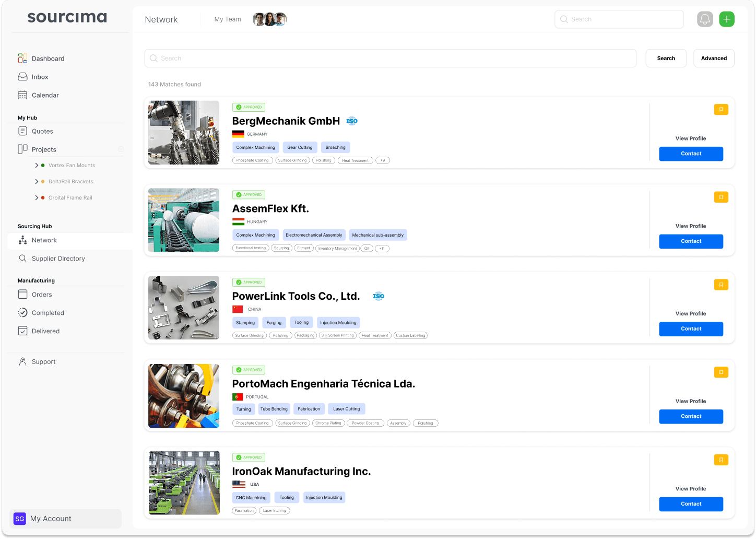Click the Supplier Directory search icon

coord(22,259)
